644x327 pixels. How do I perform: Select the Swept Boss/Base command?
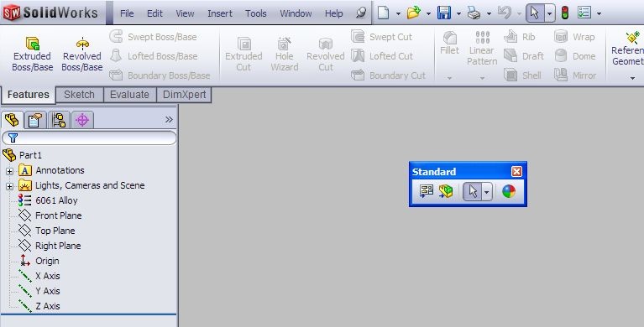tap(153, 37)
